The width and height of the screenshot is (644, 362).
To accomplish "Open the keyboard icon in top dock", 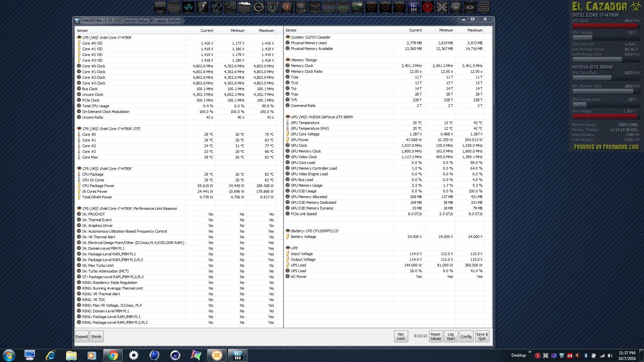I will (x=484, y=7).
